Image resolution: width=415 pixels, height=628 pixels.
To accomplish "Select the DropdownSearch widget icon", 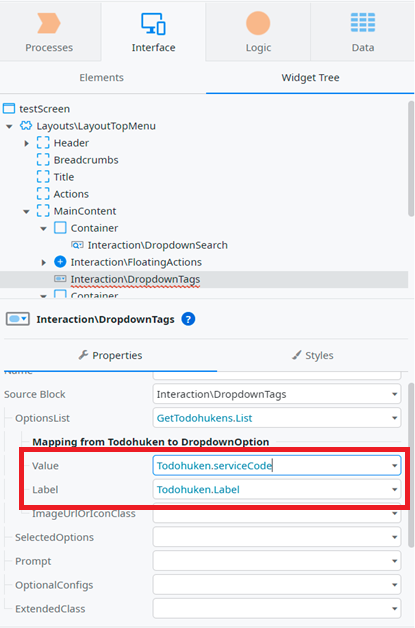I will click(x=77, y=245).
